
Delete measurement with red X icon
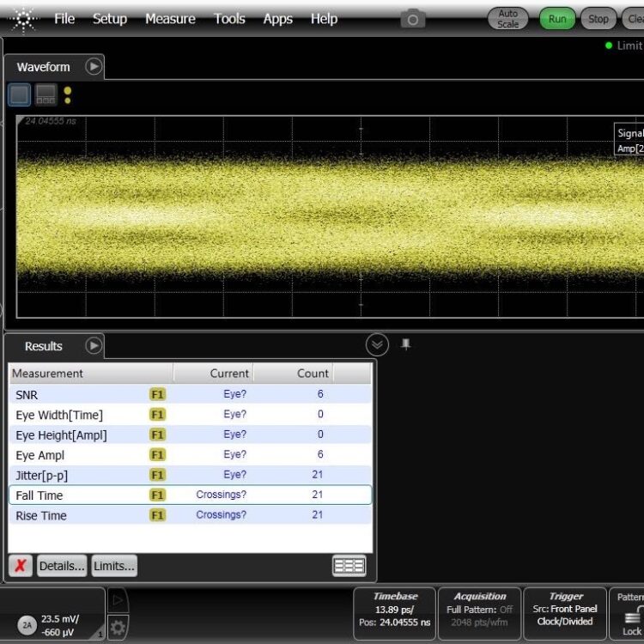(x=21, y=566)
